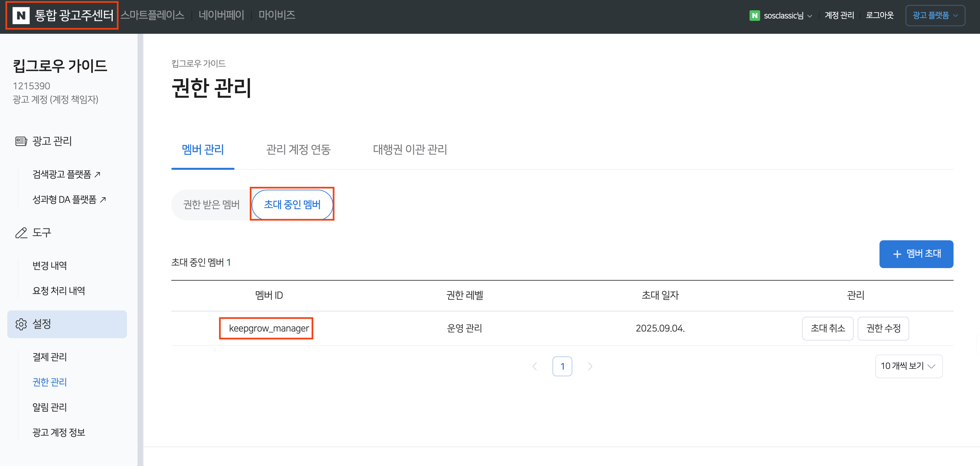Click the 설정 gear icon
980x466 pixels.
click(x=21, y=324)
